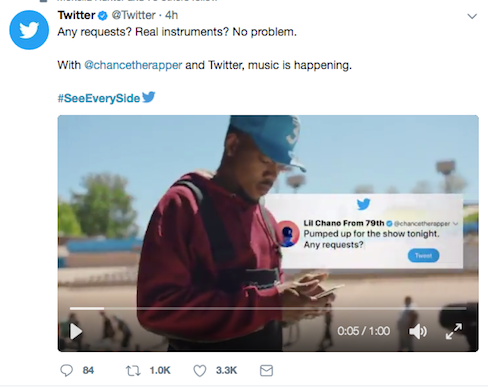The height and width of the screenshot is (388, 488).
Task: Click the @Twitter handle
Action: pyautogui.click(x=133, y=15)
